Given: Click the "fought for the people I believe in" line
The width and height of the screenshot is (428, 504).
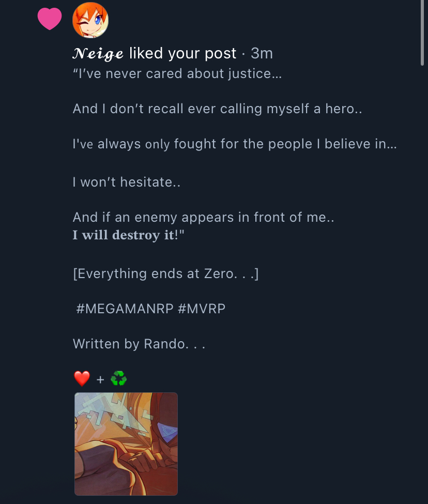Looking at the screenshot, I should [x=235, y=144].
